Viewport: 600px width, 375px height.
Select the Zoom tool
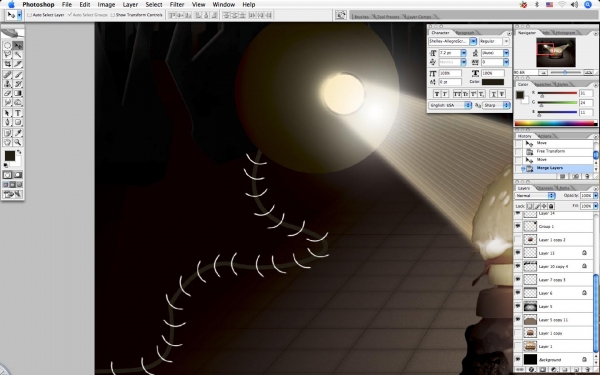[18, 142]
